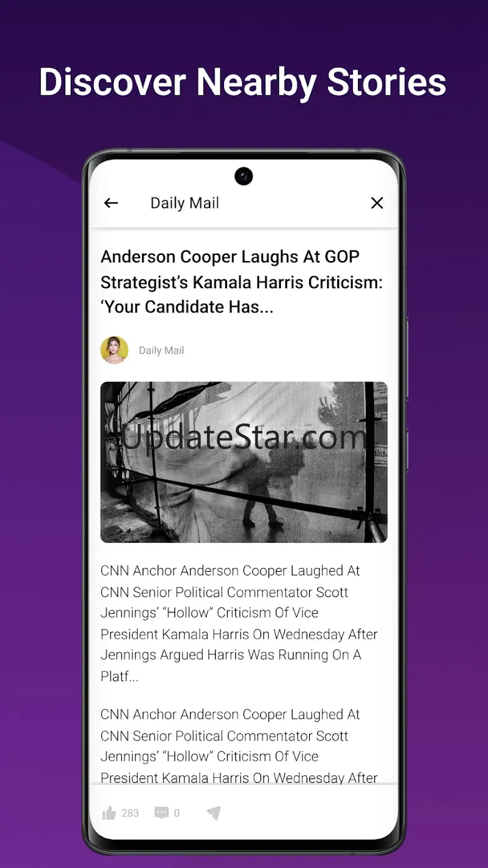Tap the 0 comments count

click(176, 813)
